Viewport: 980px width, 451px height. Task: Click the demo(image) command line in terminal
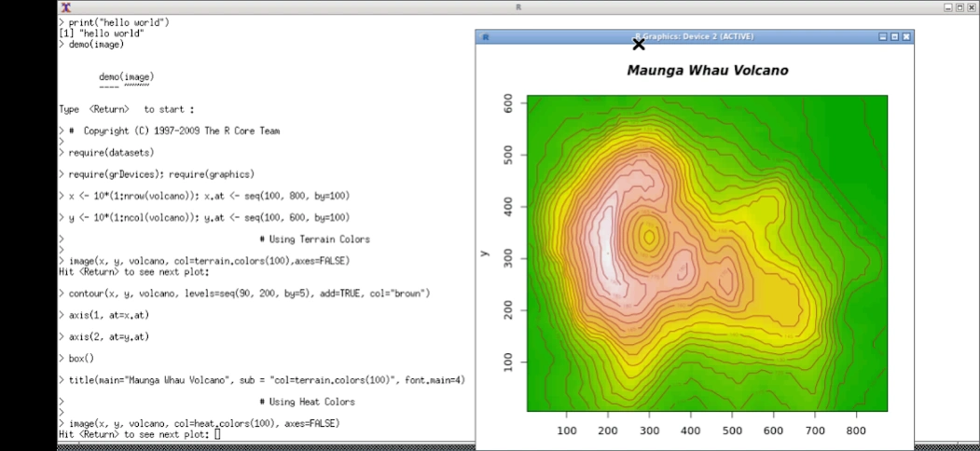coord(96,44)
